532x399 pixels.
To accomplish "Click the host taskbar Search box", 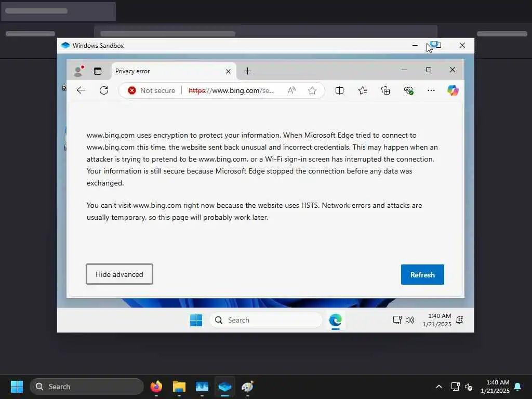I will tap(87, 387).
